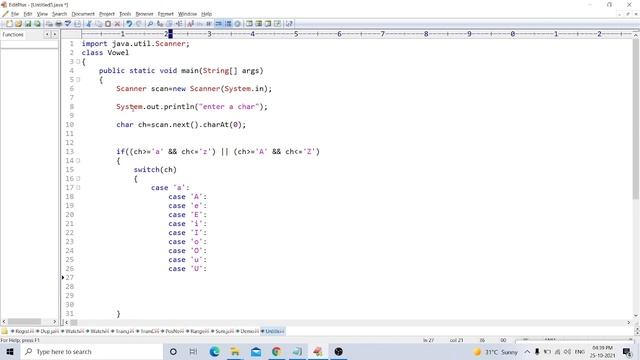Viewport: 640px width, 360px height.
Task: Click the Windows Start button
Action: tap(10, 351)
